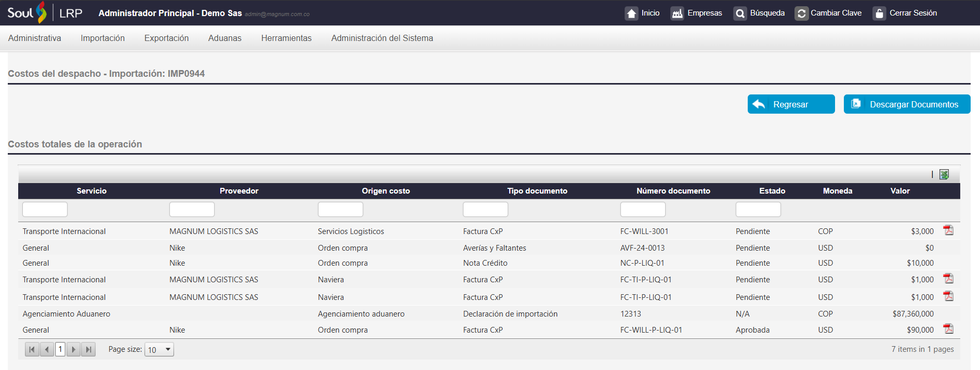Viewport: 980px width, 370px height.
Task: Go to next page of grid
Action: pos(74,349)
